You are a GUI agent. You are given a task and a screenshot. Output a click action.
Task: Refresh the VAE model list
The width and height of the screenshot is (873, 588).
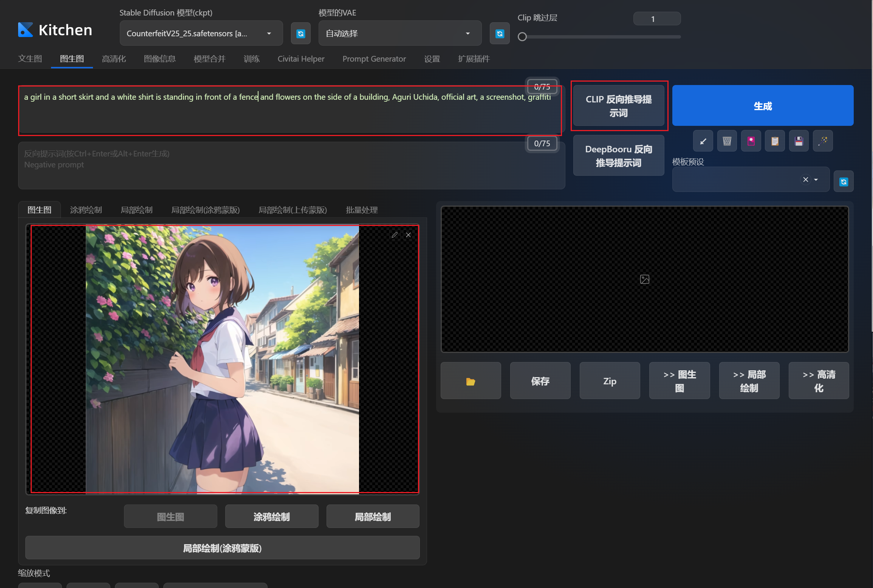500,34
